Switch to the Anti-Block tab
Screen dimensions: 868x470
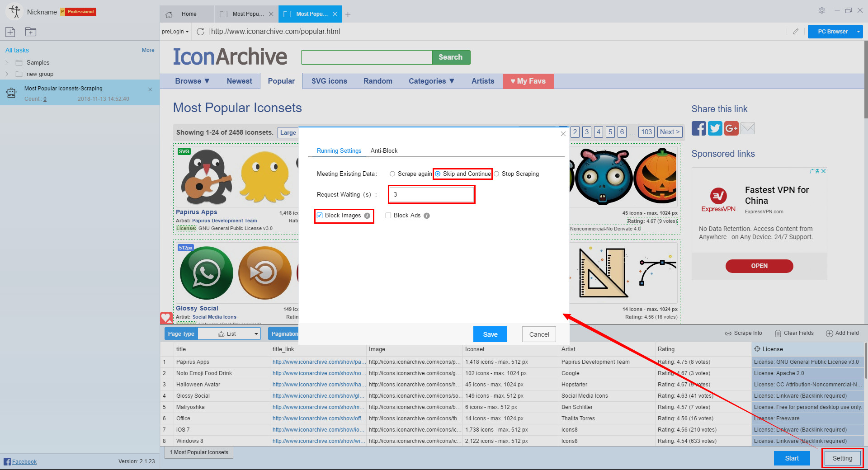click(x=384, y=150)
